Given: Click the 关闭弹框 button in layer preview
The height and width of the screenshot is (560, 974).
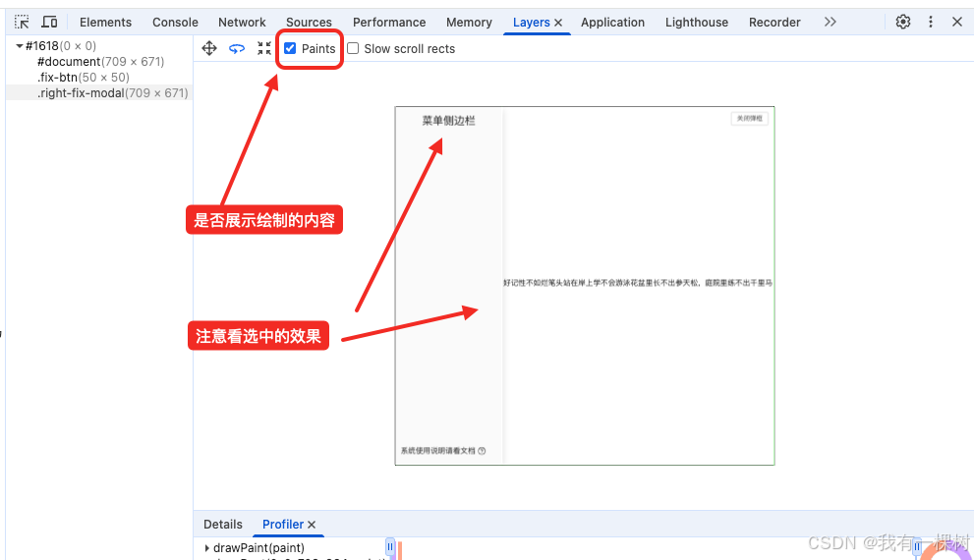Looking at the screenshot, I should 749,119.
